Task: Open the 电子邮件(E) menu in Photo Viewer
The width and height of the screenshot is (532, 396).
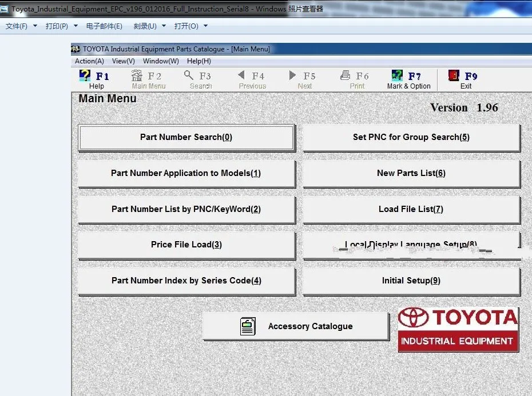Action: coord(104,26)
